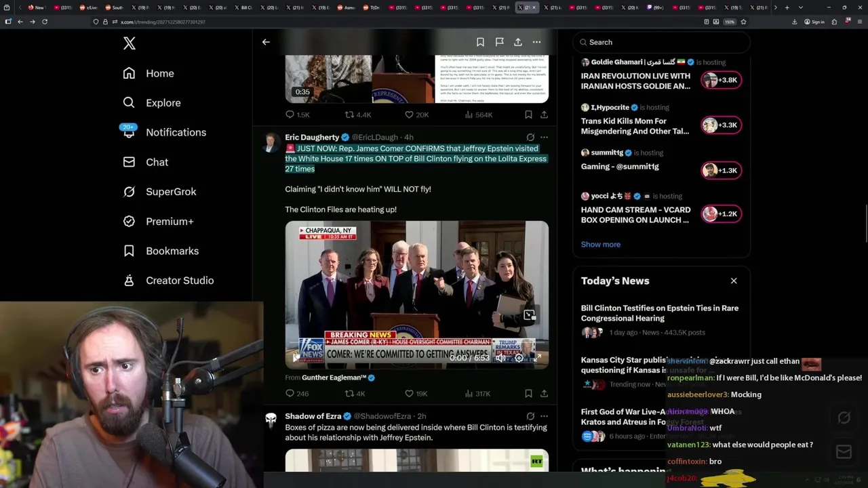Click browser back navigation arrow
Image resolution: width=868 pixels, height=488 pixels.
20,22
